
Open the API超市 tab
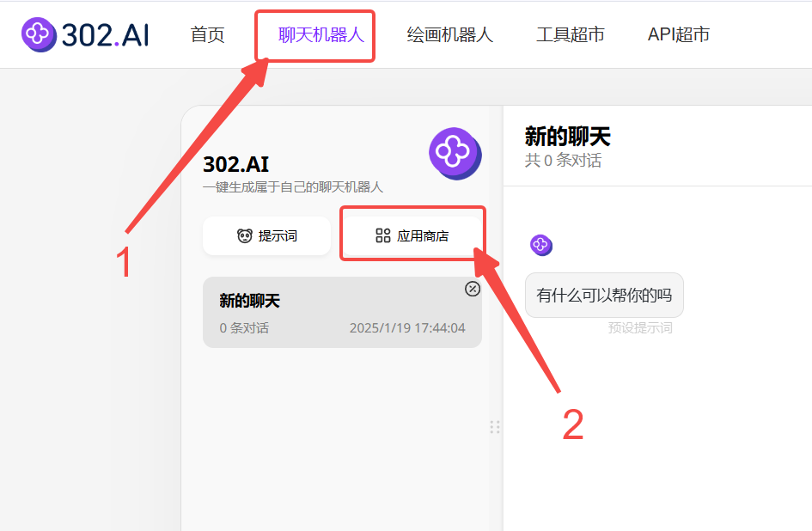coord(679,34)
